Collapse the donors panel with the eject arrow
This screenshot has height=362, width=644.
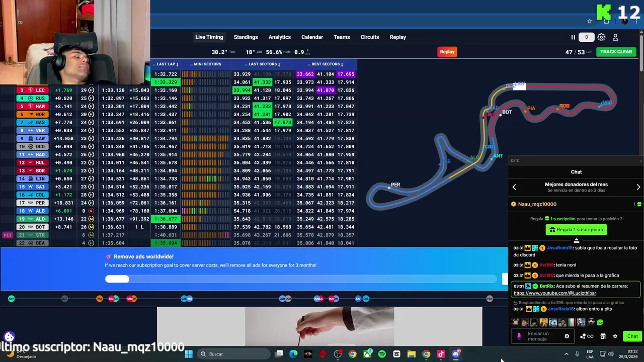coord(577,241)
